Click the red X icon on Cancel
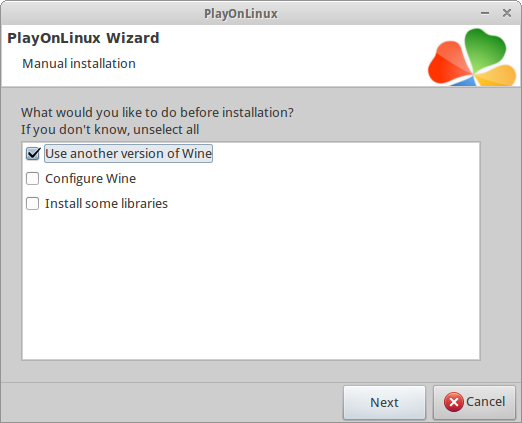522x423 pixels. [453, 402]
